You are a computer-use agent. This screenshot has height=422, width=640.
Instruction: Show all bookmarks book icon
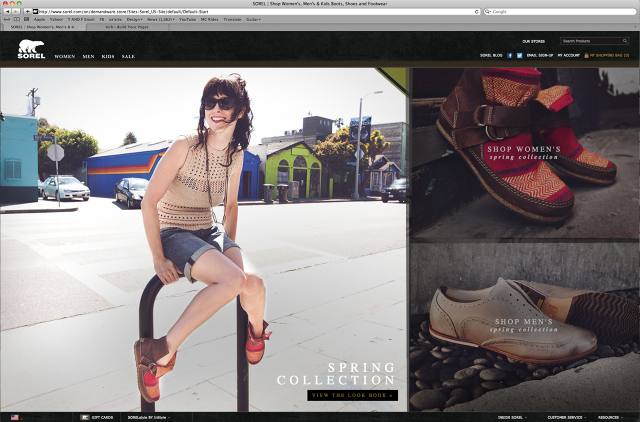17,19
